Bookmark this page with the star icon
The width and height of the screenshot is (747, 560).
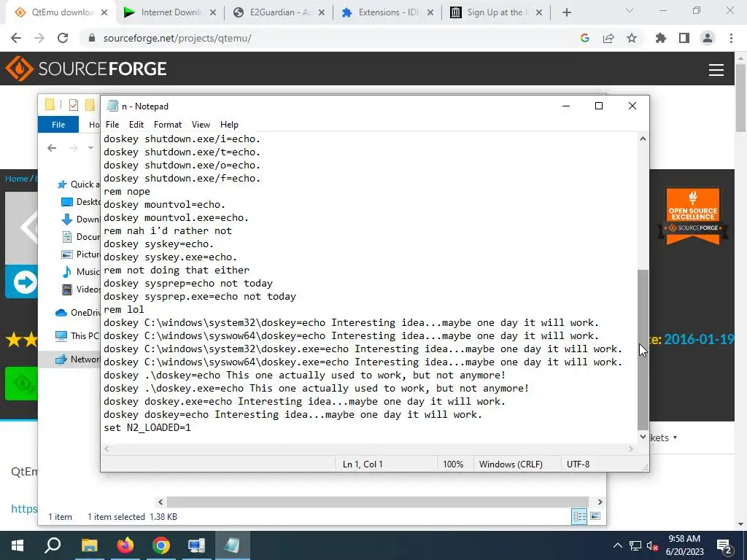(632, 38)
